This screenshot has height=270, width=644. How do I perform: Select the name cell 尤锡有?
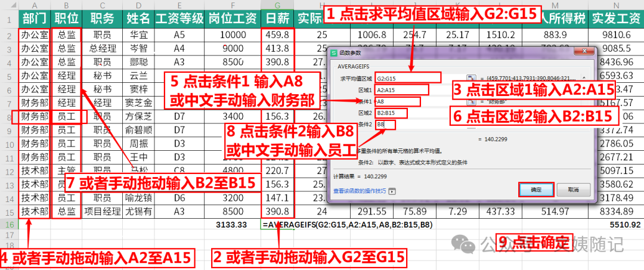(x=138, y=212)
